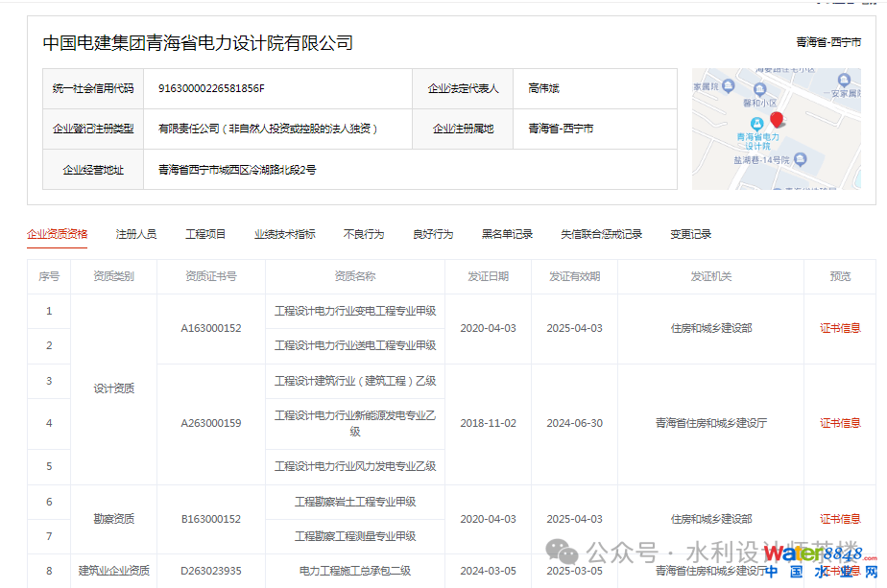Click the credit code 91630000226581856F
This screenshot has height=588, width=887.
pyautogui.click(x=211, y=88)
